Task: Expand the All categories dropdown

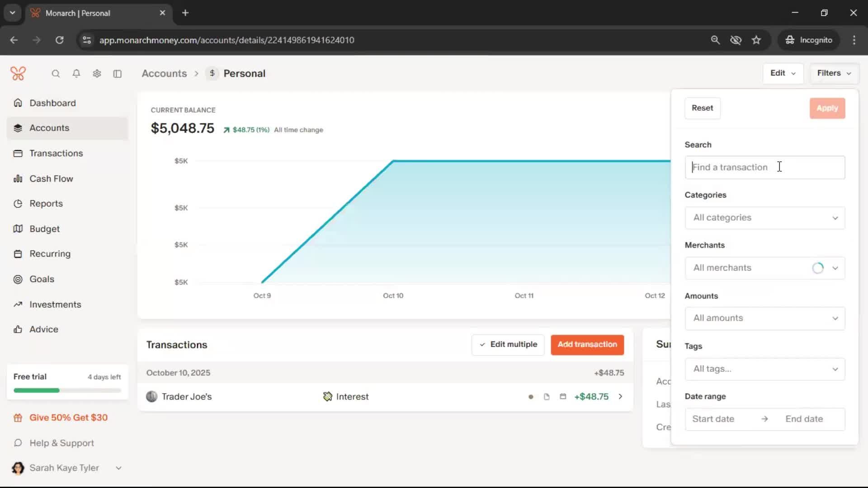Action: tap(764, 218)
